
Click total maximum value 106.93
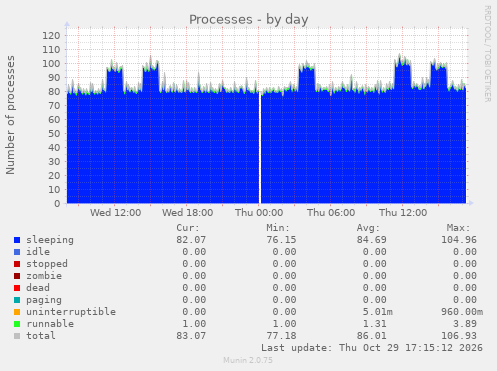[x=459, y=336]
